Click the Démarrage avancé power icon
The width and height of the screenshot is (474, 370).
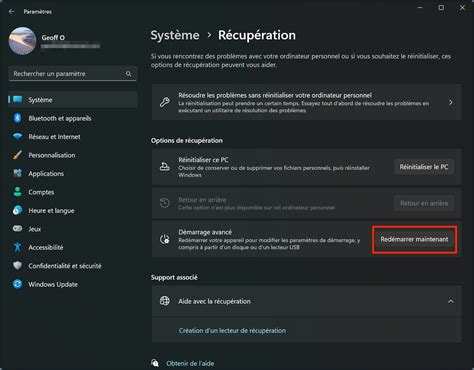click(x=165, y=239)
